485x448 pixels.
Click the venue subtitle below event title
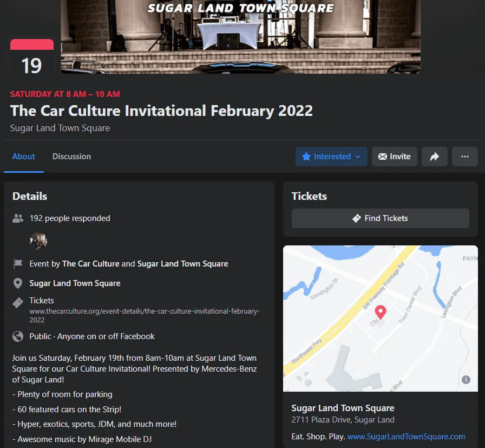click(60, 128)
